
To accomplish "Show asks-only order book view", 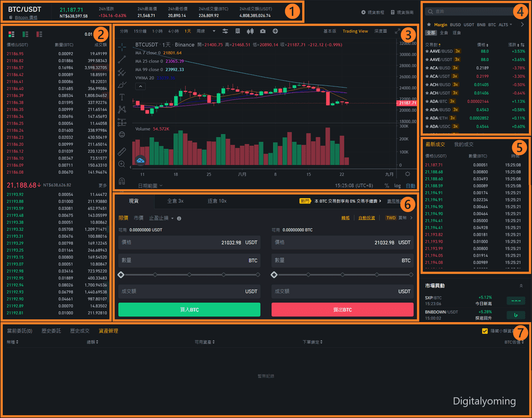I will click(39, 34).
